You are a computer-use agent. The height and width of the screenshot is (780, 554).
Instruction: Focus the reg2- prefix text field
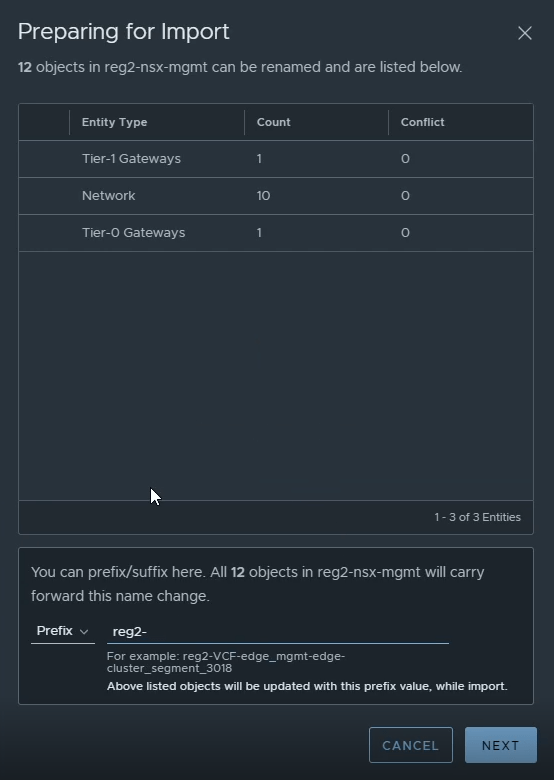277,632
